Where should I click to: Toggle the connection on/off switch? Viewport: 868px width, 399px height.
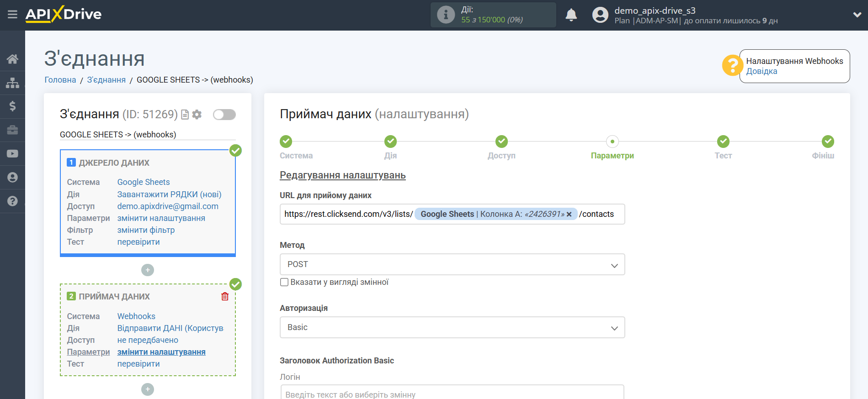pyautogui.click(x=224, y=115)
